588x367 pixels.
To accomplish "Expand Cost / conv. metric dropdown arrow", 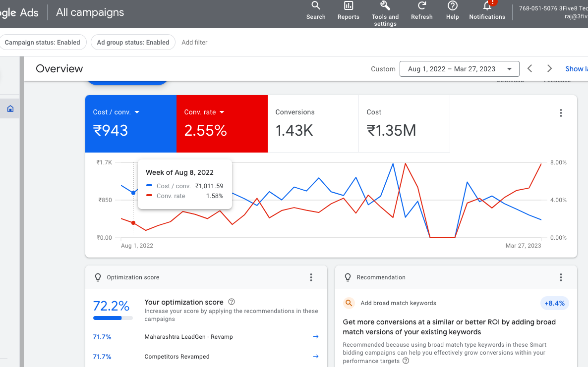I will (x=137, y=112).
